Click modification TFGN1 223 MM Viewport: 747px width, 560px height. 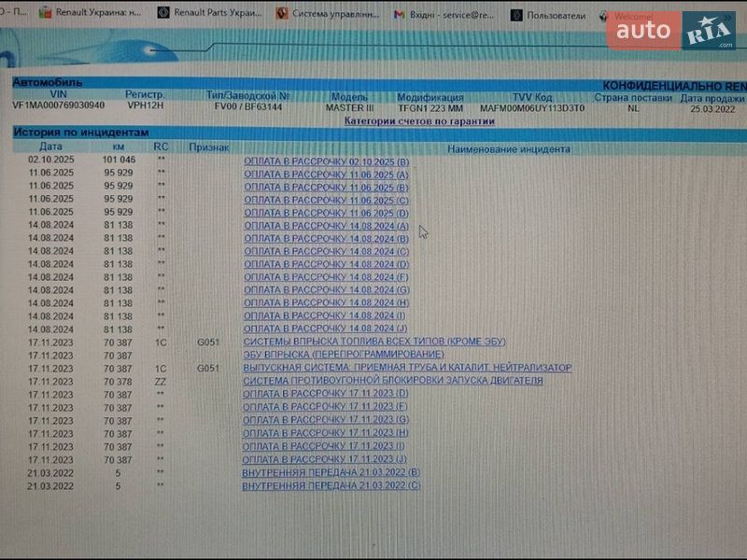tap(430, 108)
